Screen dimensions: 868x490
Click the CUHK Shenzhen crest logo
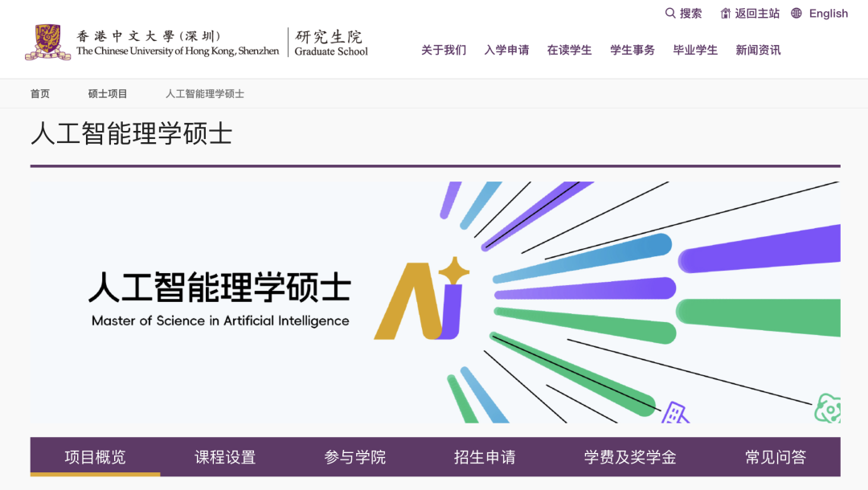[47, 42]
